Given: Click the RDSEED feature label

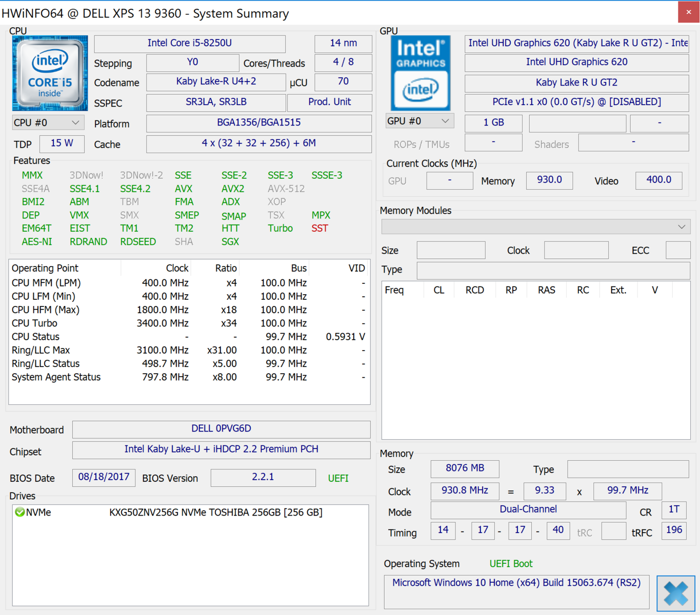Looking at the screenshot, I should pos(138,242).
